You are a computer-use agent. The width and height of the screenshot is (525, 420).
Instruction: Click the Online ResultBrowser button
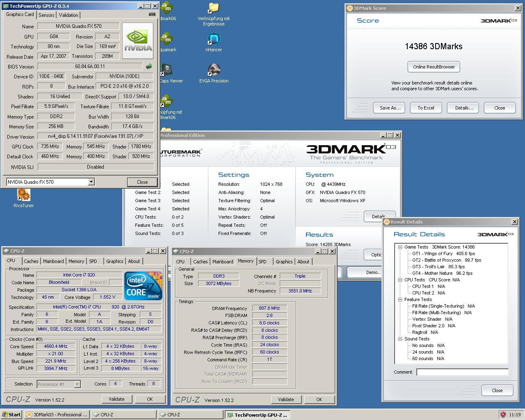[434, 67]
